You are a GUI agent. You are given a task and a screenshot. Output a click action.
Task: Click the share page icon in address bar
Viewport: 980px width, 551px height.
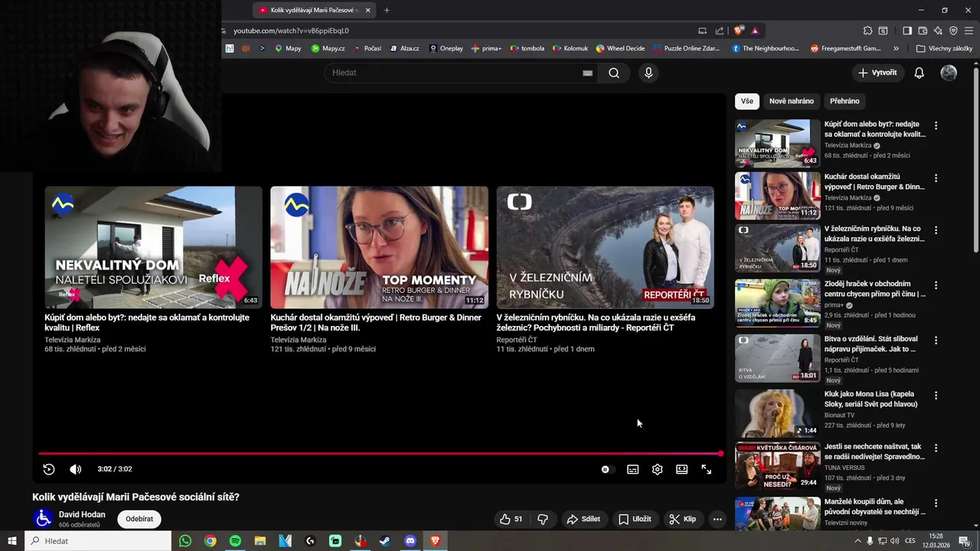pyautogui.click(x=720, y=31)
